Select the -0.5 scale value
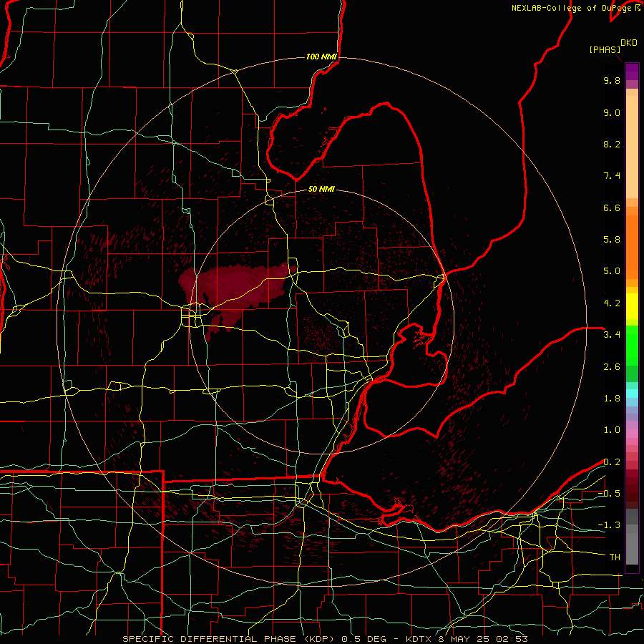Image resolution: width=644 pixels, height=644 pixels. 609,494
